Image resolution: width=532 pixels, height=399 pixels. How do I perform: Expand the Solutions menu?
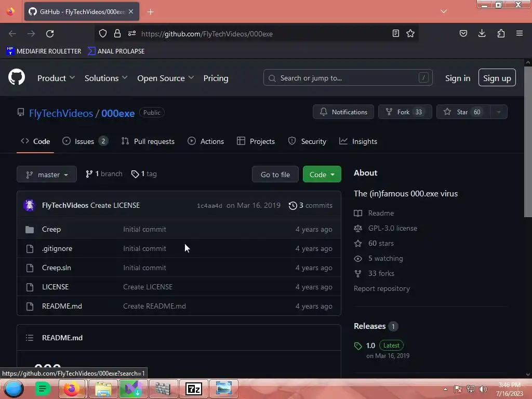click(106, 78)
